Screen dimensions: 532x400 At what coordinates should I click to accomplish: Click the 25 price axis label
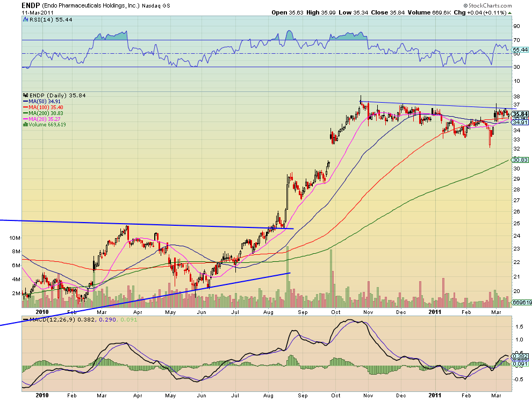point(516,224)
